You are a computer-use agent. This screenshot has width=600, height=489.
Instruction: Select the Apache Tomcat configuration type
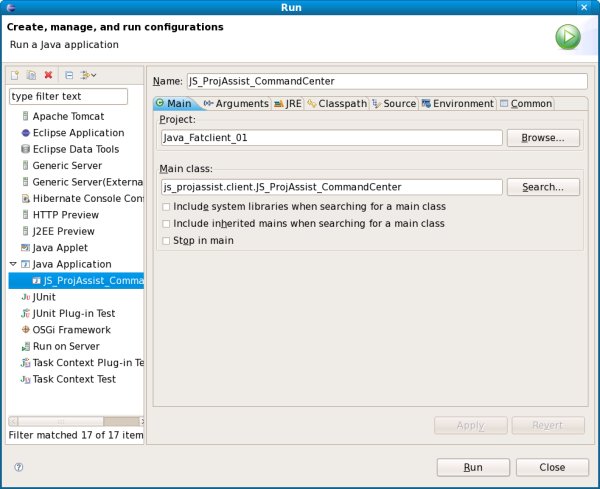68,116
